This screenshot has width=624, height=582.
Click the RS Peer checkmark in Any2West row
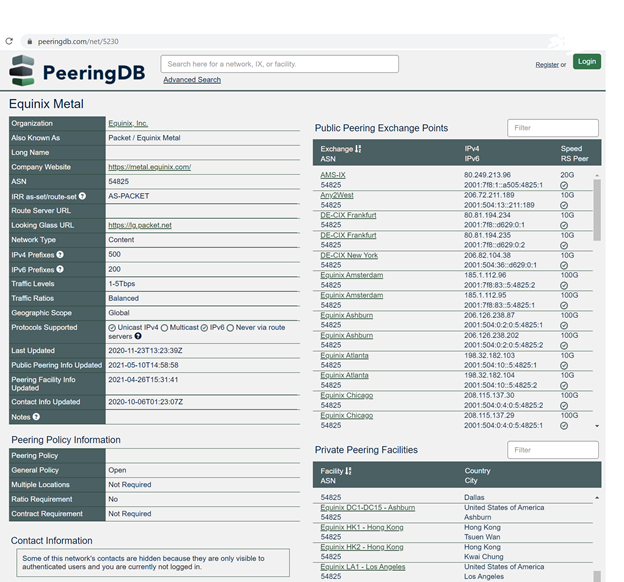(564, 205)
